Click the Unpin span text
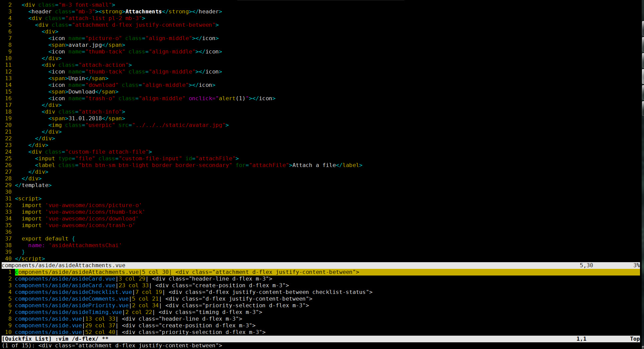Viewport: 644px width, 349px height. [77, 78]
